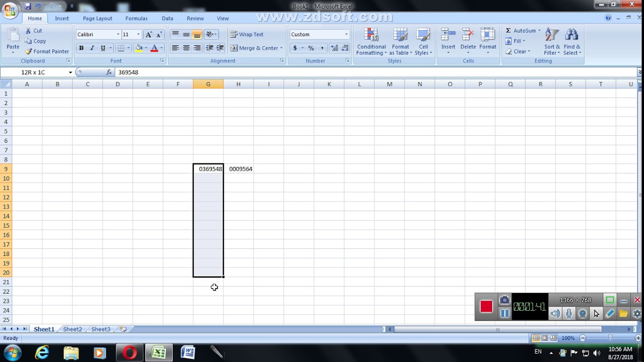Align text left
The image size is (644, 362).
click(175, 48)
